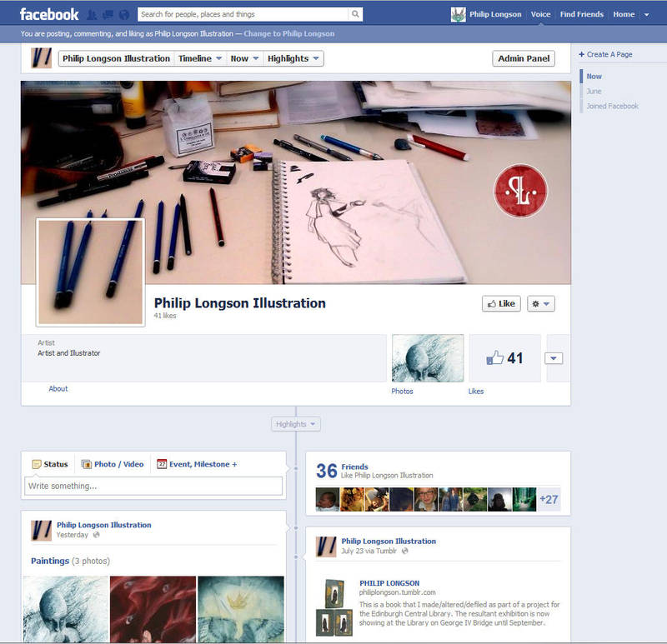
Task: Open messages icon in top bar
Action: [x=108, y=15]
